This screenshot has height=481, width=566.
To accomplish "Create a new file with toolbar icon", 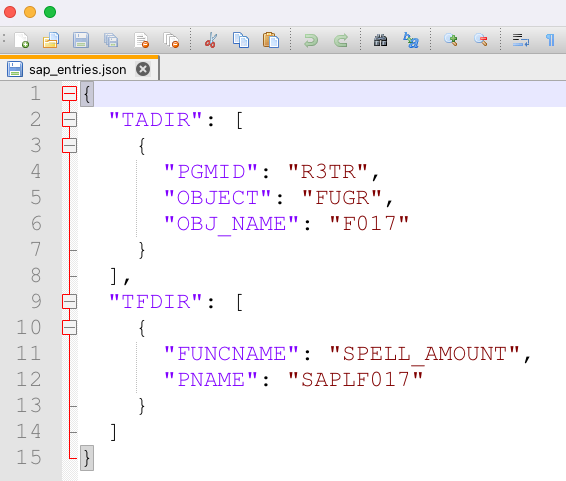I will pos(21,40).
